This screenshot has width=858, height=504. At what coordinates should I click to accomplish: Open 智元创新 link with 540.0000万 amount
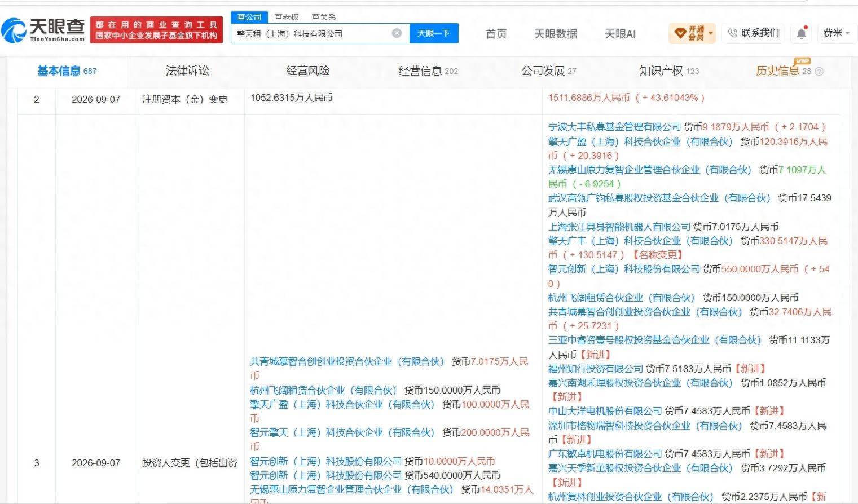tap(326, 475)
